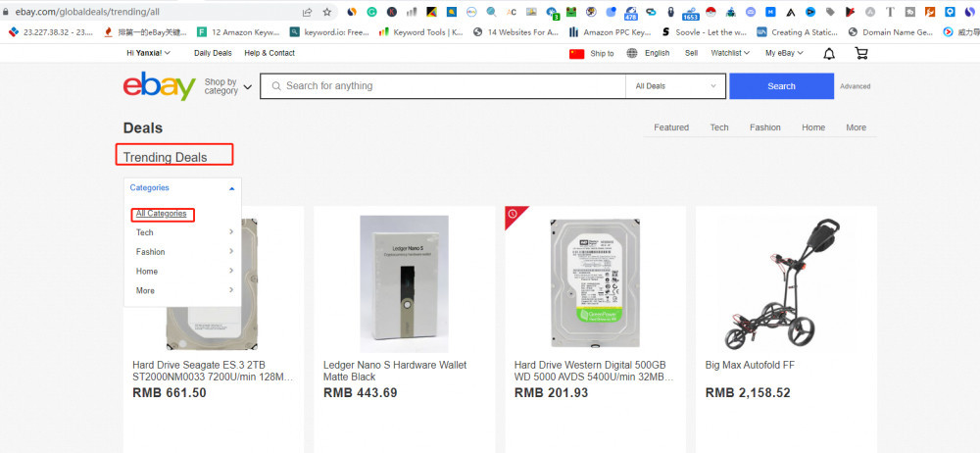
Task: Expand the More category chevron in list
Action: (x=231, y=290)
